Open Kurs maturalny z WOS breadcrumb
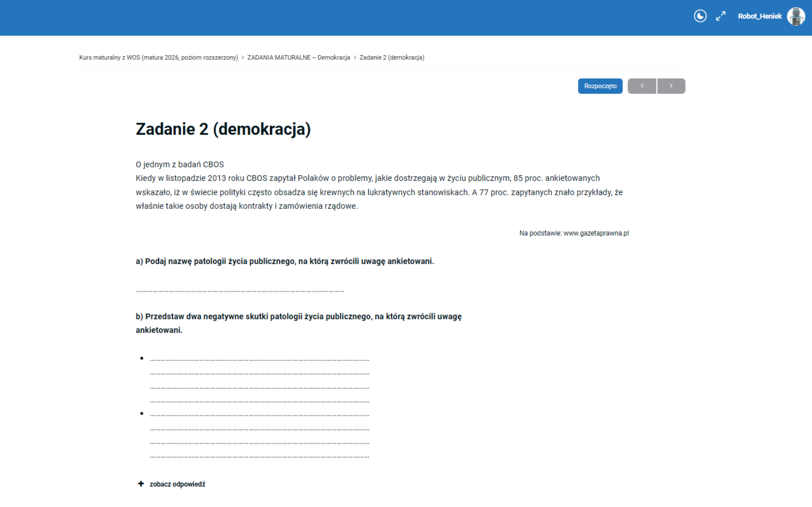The width and height of the screenshot is (812, 507). point(158,57)
